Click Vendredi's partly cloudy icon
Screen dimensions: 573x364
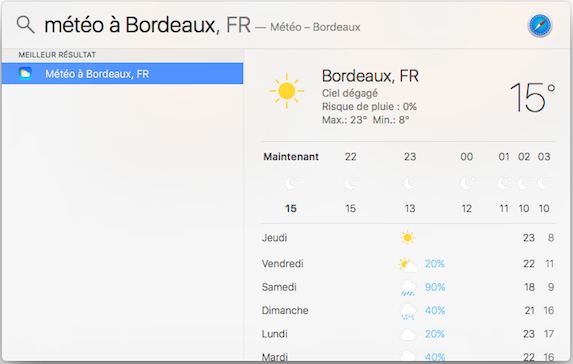(x=408, y=264)
